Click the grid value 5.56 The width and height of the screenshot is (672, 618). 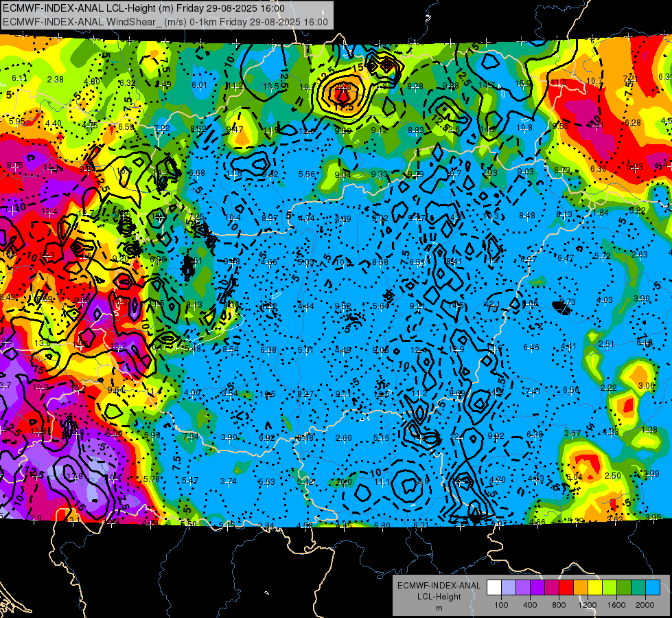coord(306,174)
